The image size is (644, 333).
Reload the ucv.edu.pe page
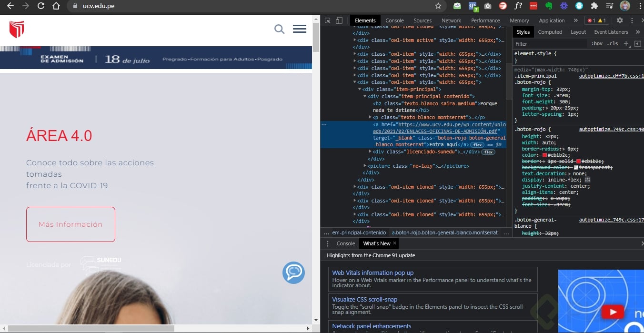pos(41,6)
